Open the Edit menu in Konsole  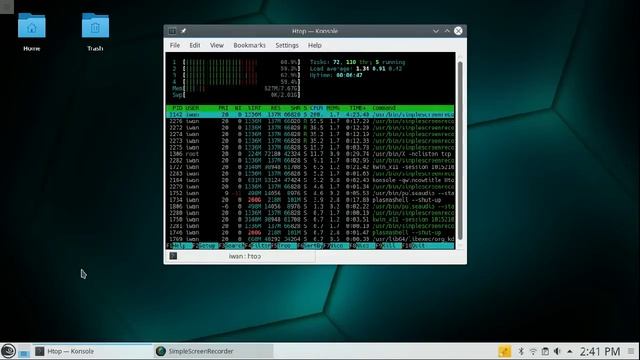pos(195,45)
